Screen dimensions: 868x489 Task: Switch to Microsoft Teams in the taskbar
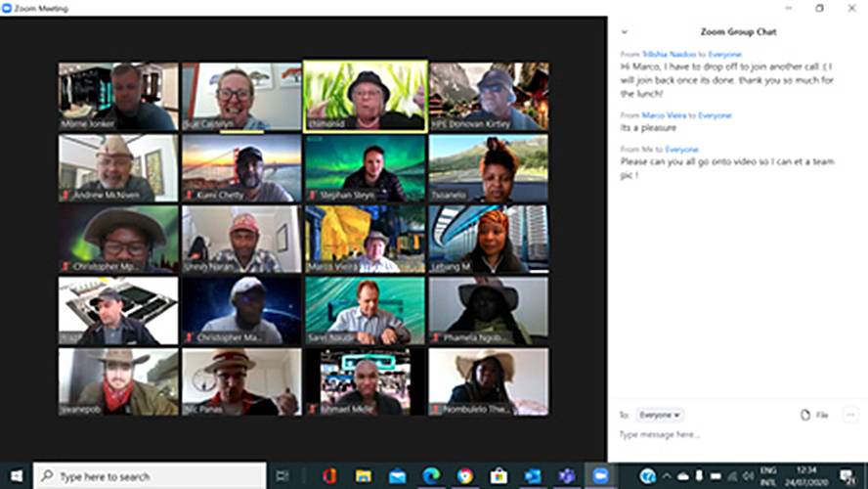(566, 476)
